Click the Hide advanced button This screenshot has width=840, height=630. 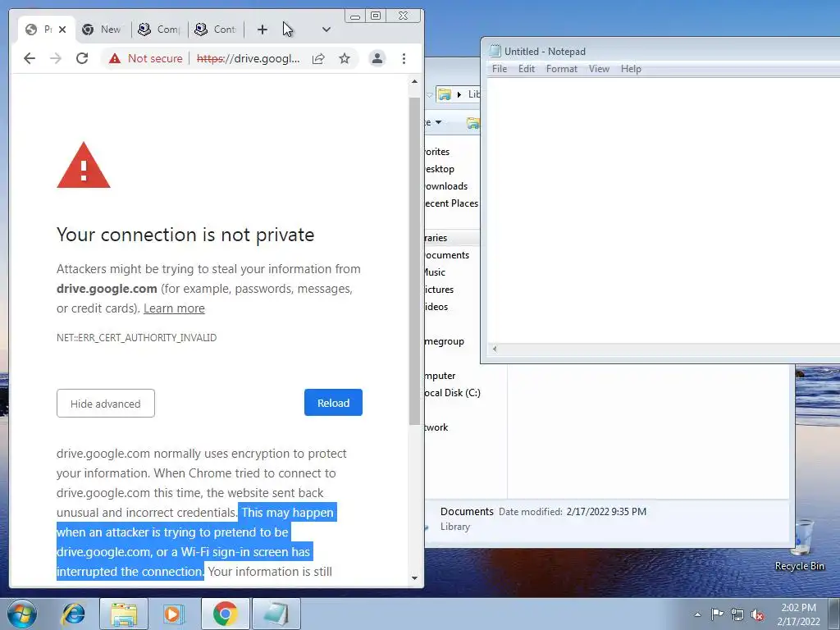106,404
